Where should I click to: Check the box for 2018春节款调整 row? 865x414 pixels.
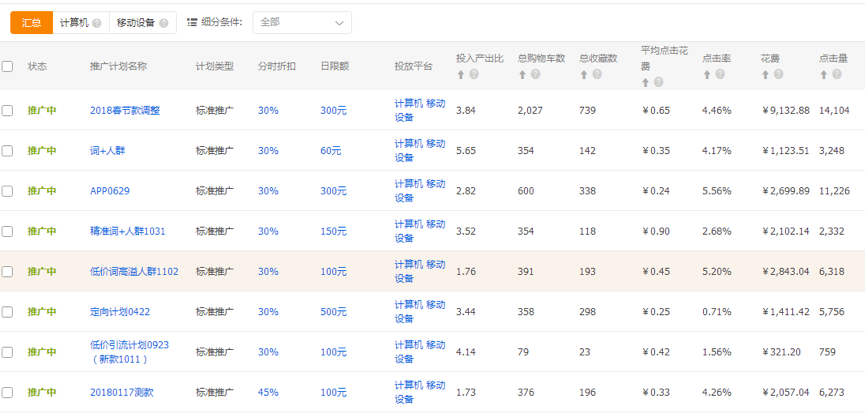point(8,111)
